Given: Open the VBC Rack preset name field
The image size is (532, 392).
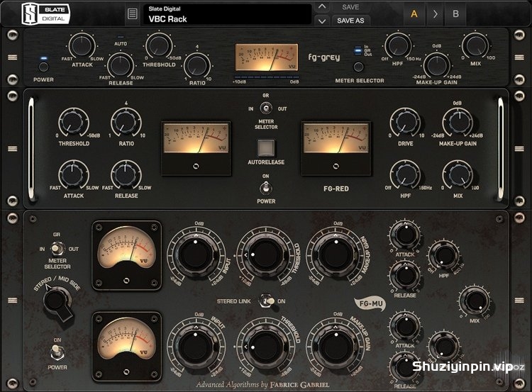Looking at the screenshot, I should click(227, 14).
